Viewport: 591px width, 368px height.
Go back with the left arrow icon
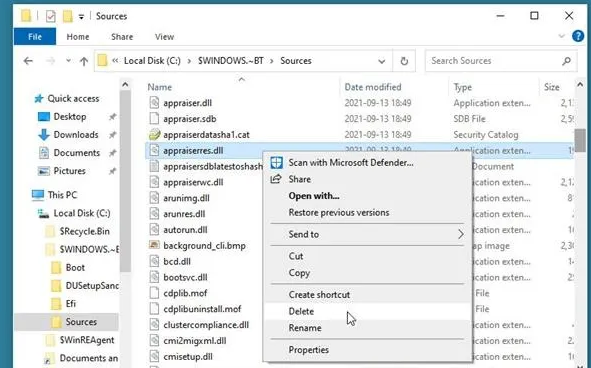(x=28, y=61)
